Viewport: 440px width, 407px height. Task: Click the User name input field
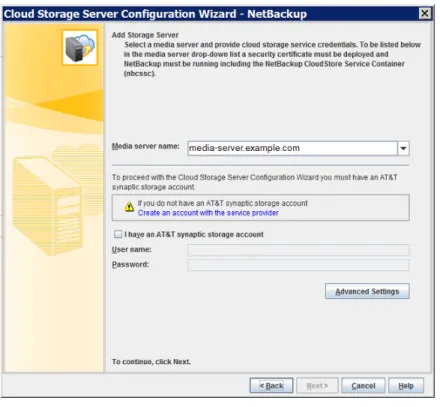(x=298, y=250)
